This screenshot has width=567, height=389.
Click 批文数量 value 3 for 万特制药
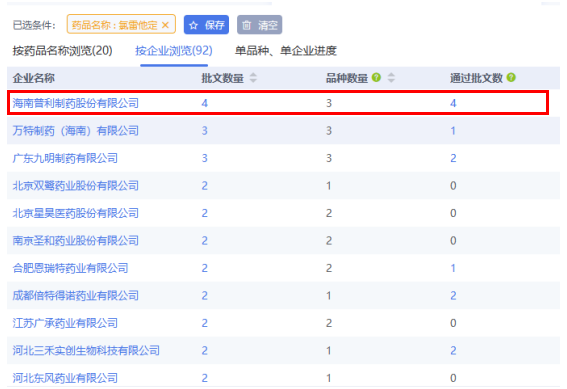point(205,131)
